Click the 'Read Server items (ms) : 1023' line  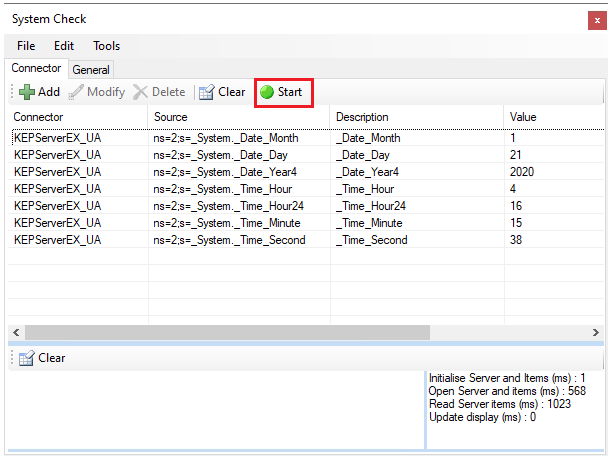[x=500, y=404]
